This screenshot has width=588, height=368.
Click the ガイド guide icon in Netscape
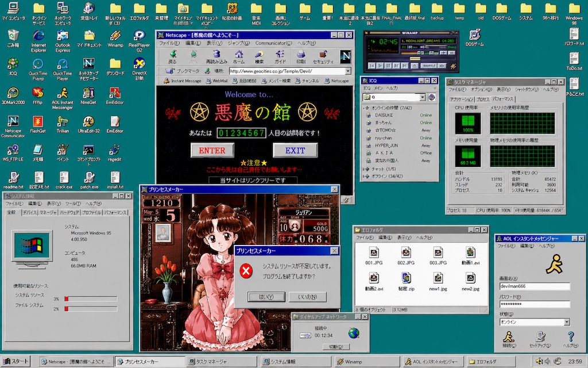(x=280, y=57)
